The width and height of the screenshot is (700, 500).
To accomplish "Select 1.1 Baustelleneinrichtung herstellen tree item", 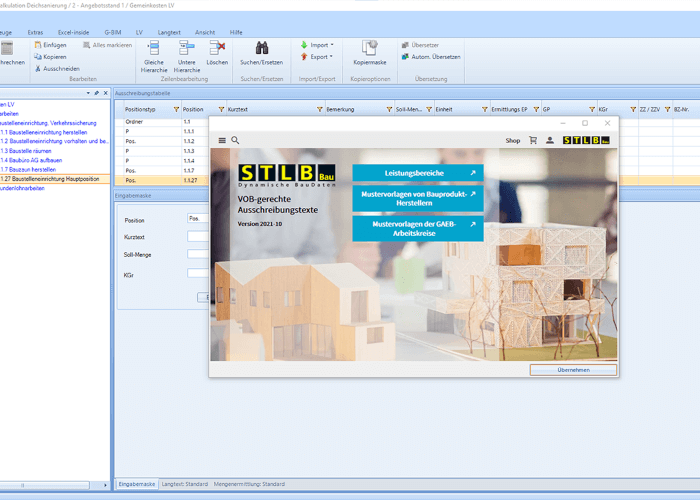I will (44, 133).
